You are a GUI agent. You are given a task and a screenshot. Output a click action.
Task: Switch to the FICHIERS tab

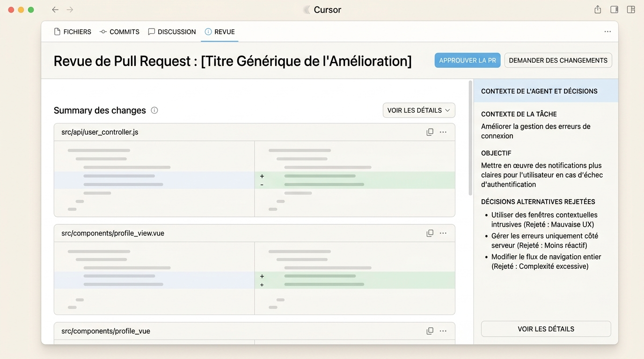point(73,32)
